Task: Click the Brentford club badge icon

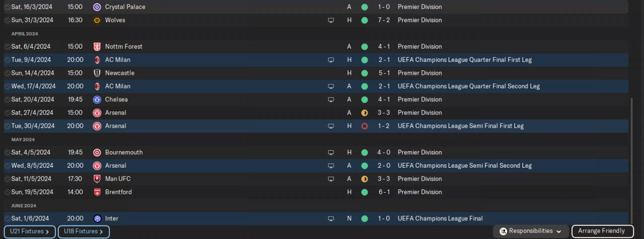Action: point(97,192)
